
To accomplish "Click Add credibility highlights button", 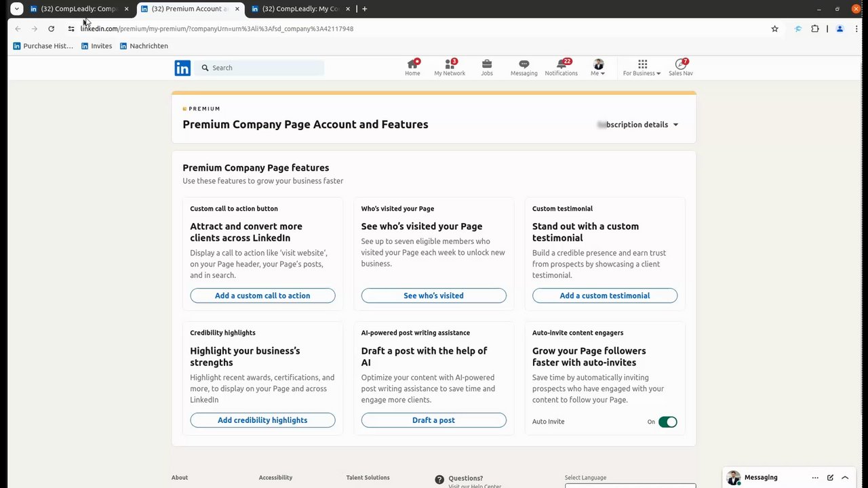I will pos(262,420).
